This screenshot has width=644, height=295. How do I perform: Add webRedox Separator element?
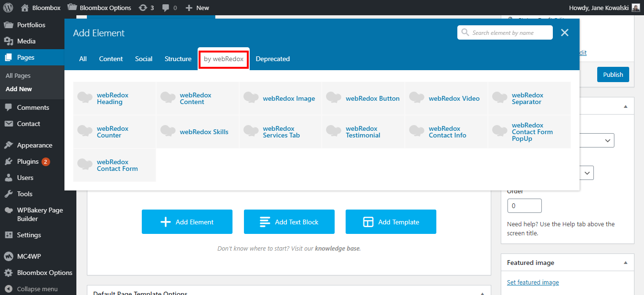click(529, 98)
